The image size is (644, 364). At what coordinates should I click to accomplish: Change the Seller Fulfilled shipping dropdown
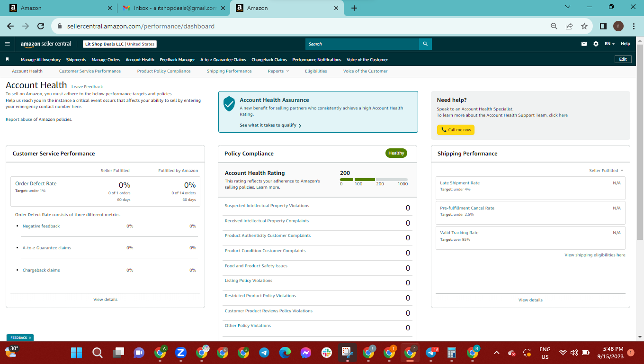[x=606, y=171]
